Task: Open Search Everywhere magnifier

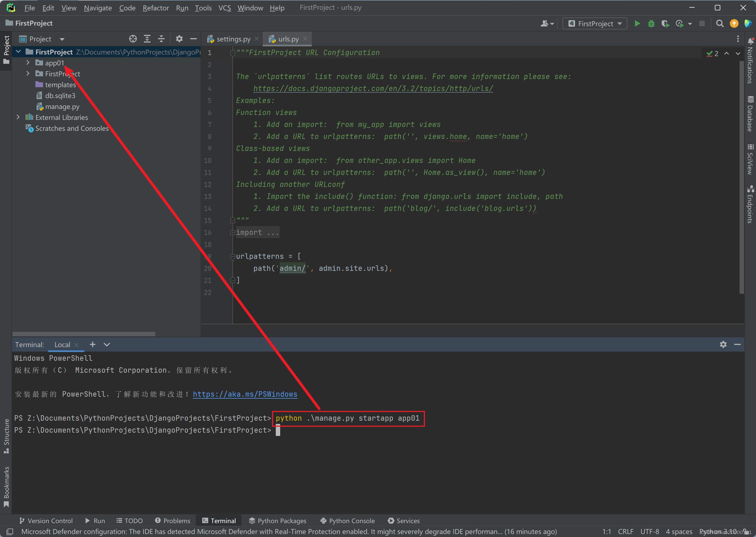Action: point(720,23)
